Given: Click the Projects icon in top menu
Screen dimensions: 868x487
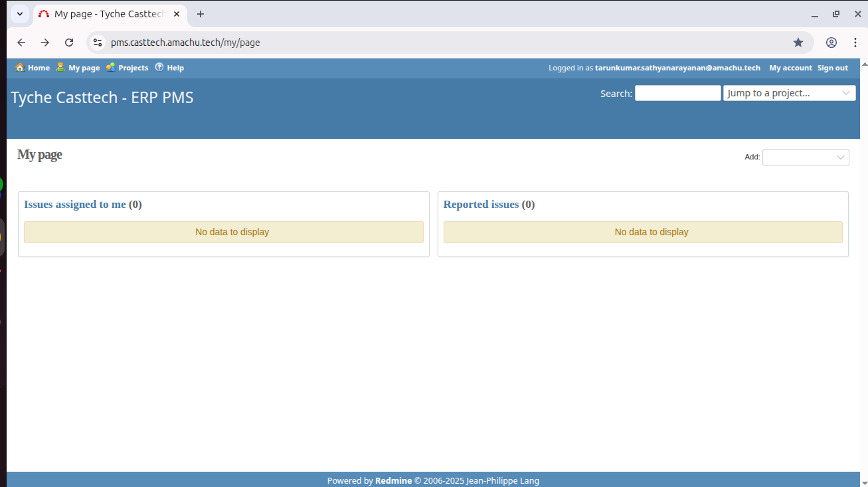Looking at the screenshot, I should point(110,67).
